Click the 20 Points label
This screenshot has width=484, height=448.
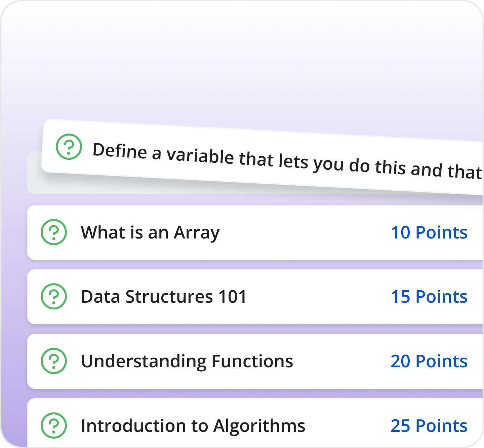[x=430, y=361]
